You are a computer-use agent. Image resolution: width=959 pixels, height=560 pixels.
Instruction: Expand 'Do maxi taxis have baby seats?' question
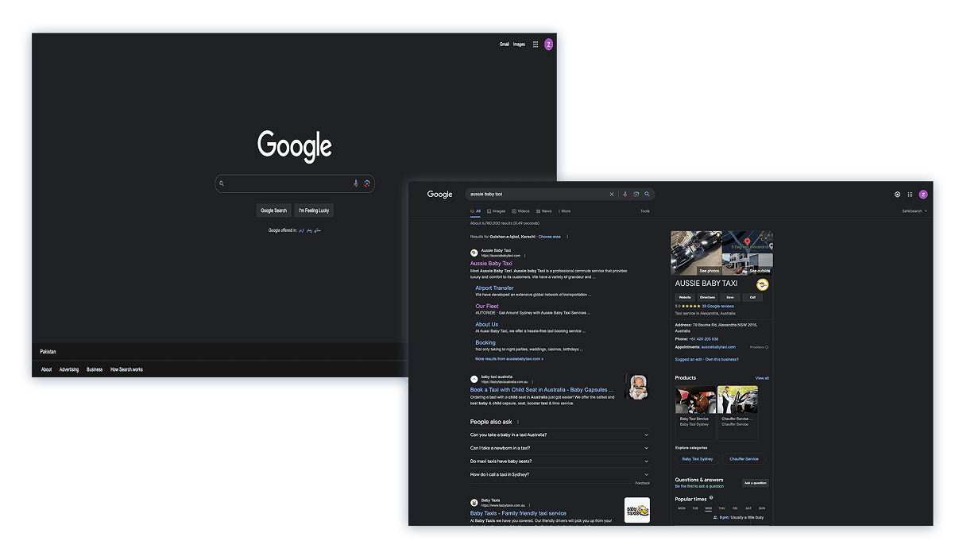click(x=559, y=462)
